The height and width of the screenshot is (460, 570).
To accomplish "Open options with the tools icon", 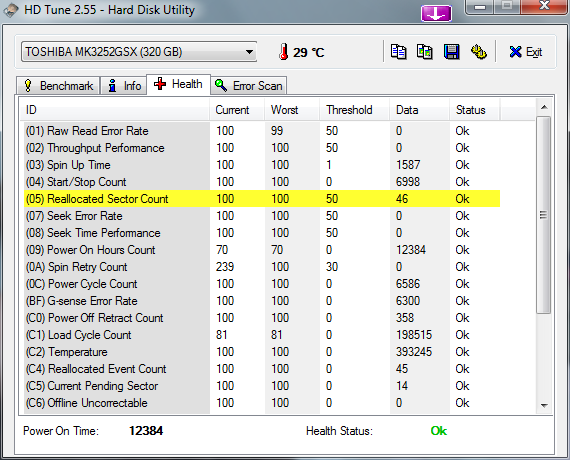I will pos(479,52).
